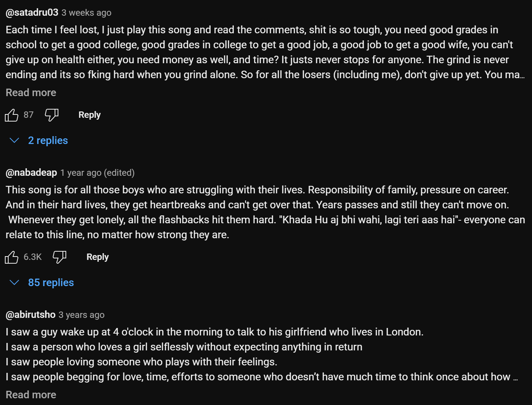The width and height of the screenshot is (532, 405).
Task: Dislike the @nabadeap comment
Action: pyautogui.click(x=59, y=257)
